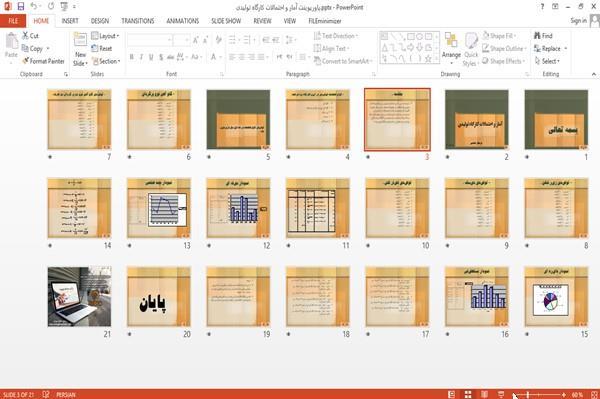Click the Sign in link
The width and height of the screenshot is (600, 399).
[x=578, y=21]
